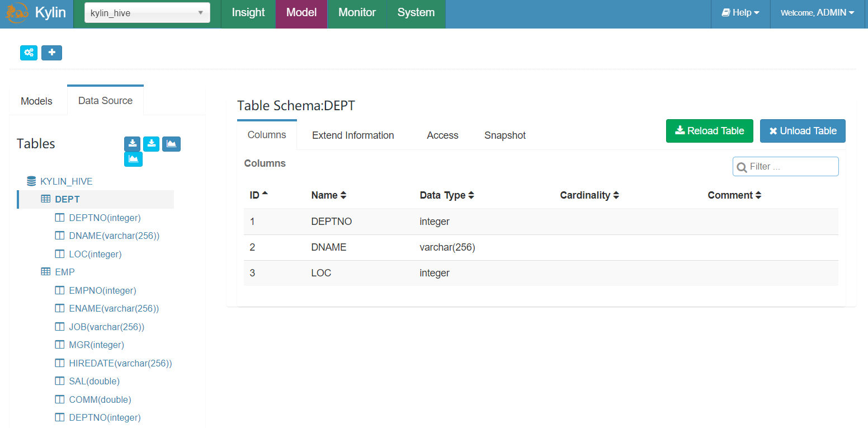The image size is (868, 428).
Task: Click the gears manage-projects icon button
Action: [29, 53]
